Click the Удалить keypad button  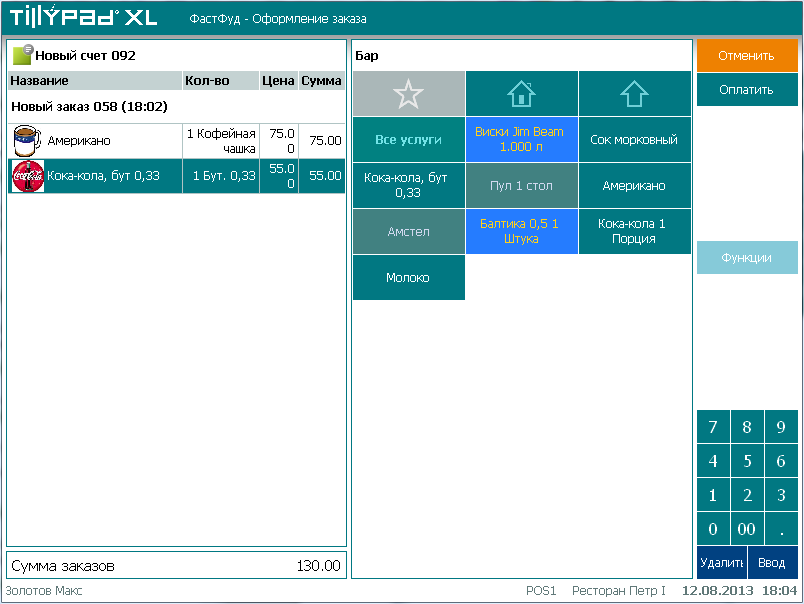click(721, 562)
